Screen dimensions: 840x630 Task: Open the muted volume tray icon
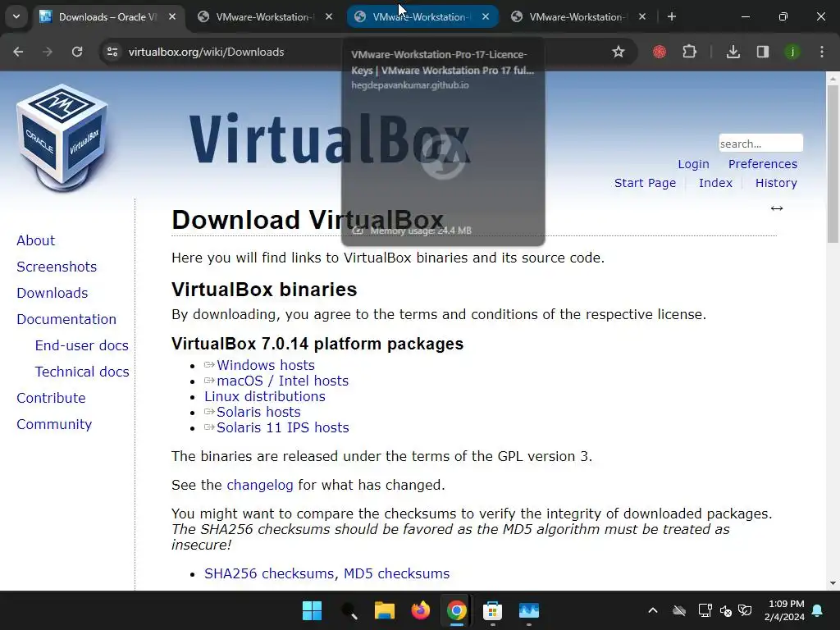[x=725, y=610]
